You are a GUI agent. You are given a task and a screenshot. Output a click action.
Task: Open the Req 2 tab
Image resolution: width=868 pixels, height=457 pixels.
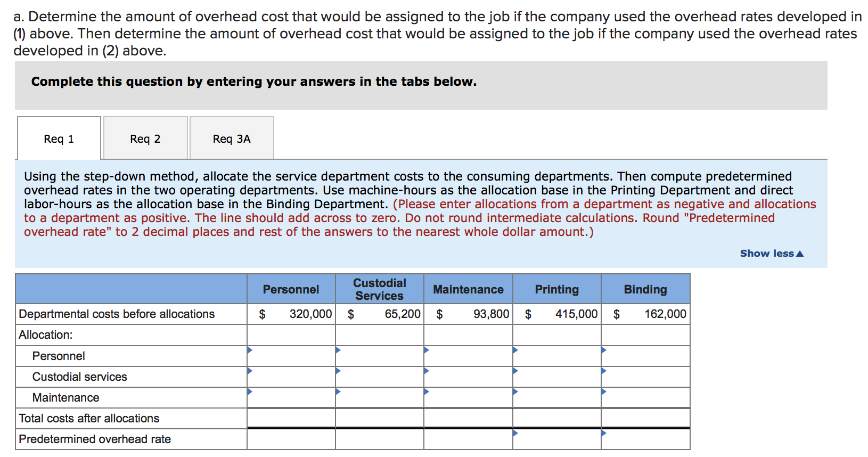coord(145,137)
